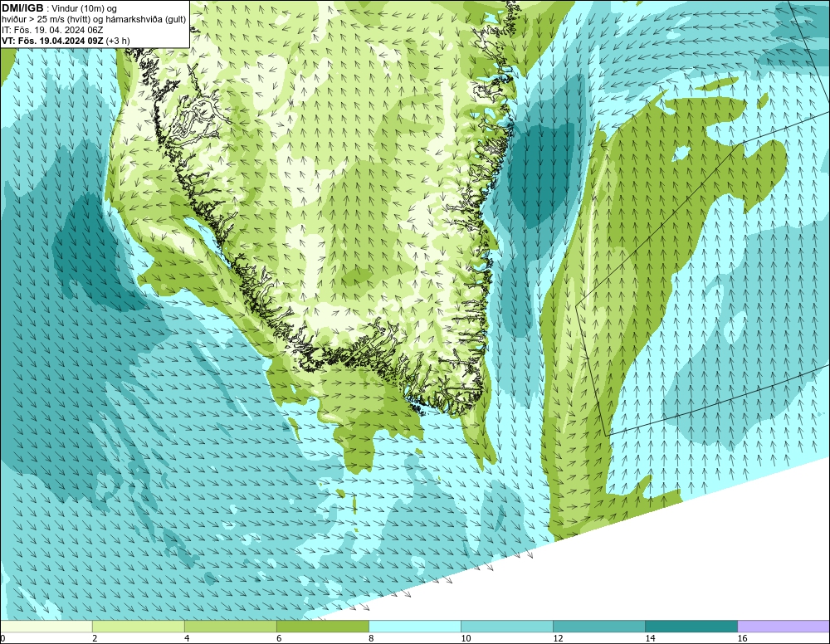Click the purple legend swatch above 16 m/s
Screen dimensions: 830x644
[x=784, y=627]
